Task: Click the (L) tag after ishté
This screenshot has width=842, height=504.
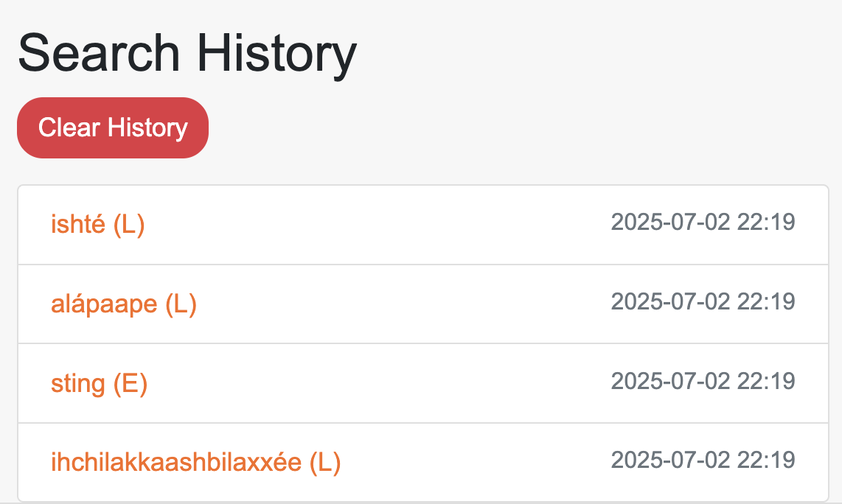Action: pos(129,224)
